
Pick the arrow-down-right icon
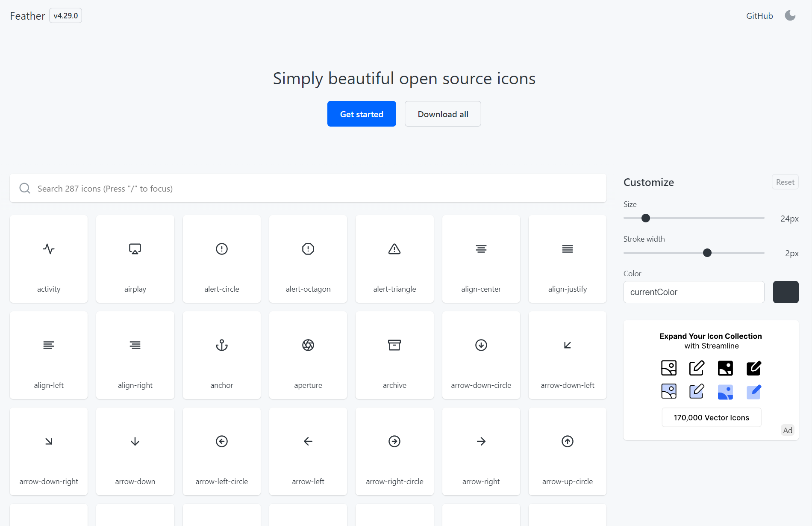(x=49, y=451)
